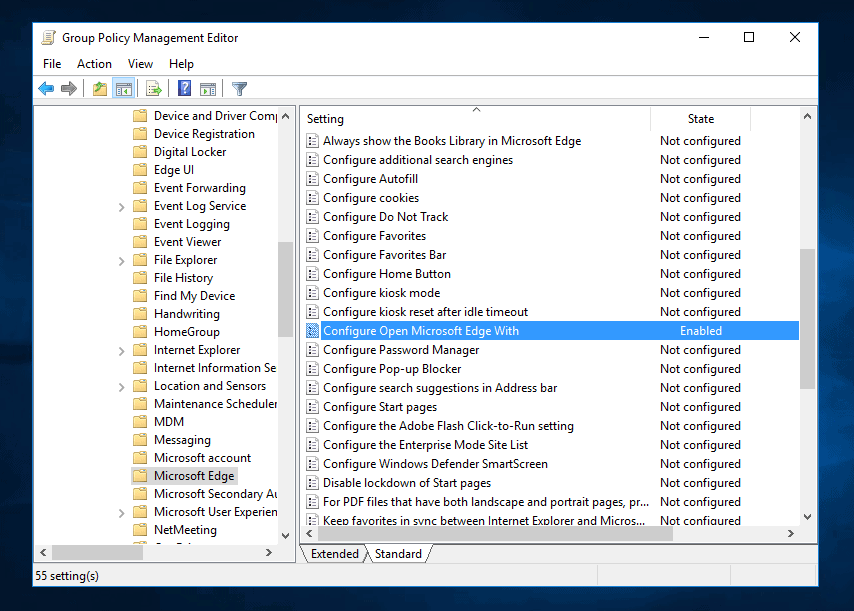Click the Forward arrow toolbar icon
Image resolution: width=854 pixels, height=611 pixels.
[69, 88]
